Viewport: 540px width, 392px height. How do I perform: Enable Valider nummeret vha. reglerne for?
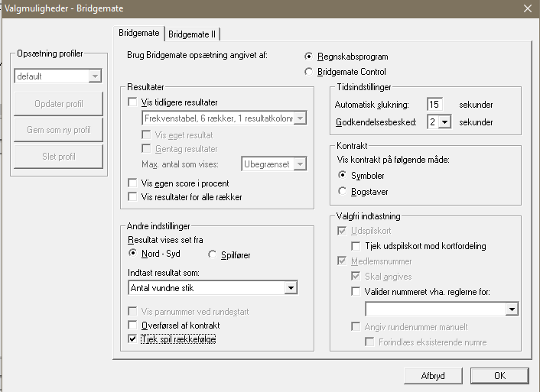(x=356, y=291)
